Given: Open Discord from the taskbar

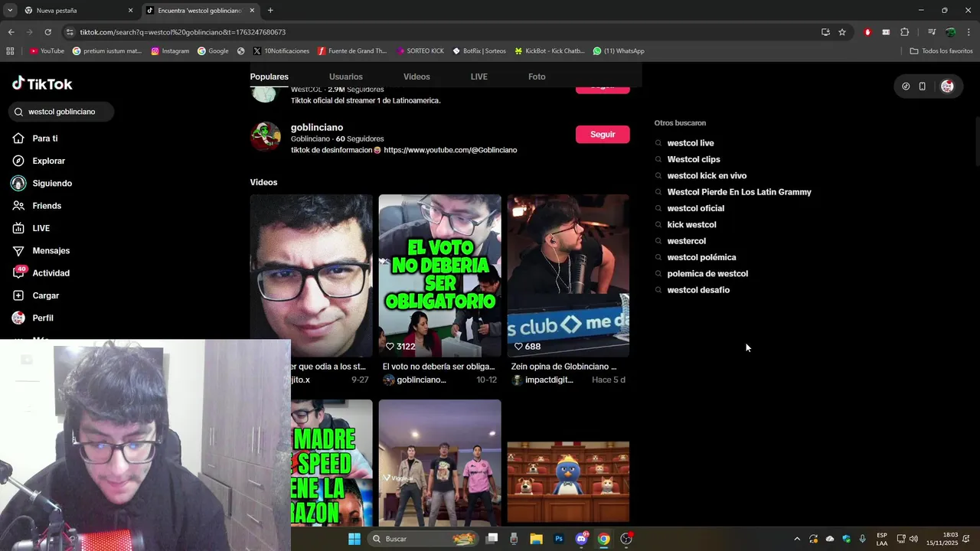Looking at the screenshot, I should [x=581, y=539].
